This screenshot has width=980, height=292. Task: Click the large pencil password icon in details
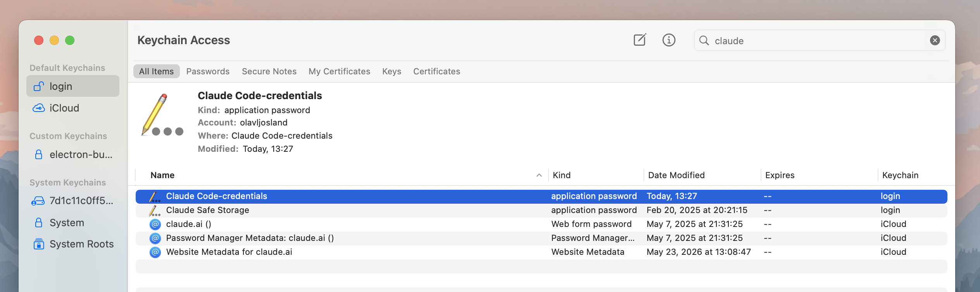click(x=162, y=115)
